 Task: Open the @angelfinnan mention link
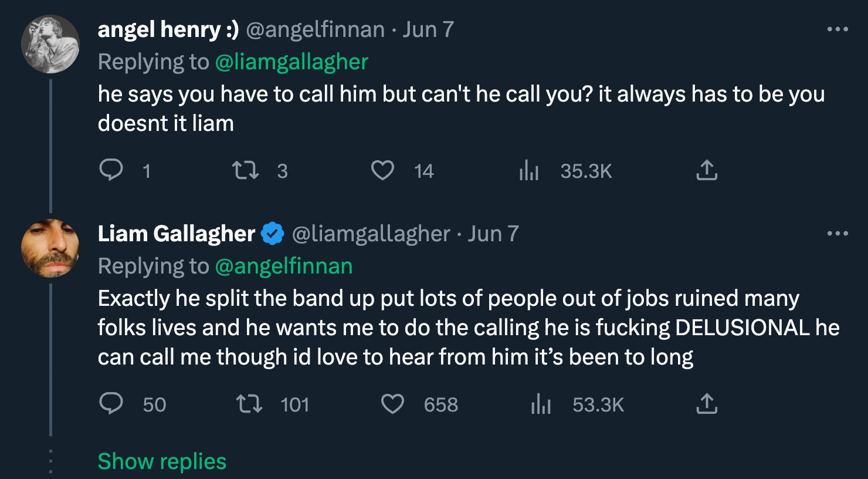[x=284, y=266]
